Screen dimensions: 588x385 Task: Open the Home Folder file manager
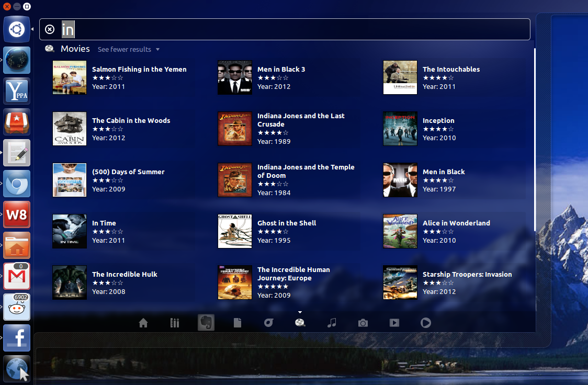point(17,245)
